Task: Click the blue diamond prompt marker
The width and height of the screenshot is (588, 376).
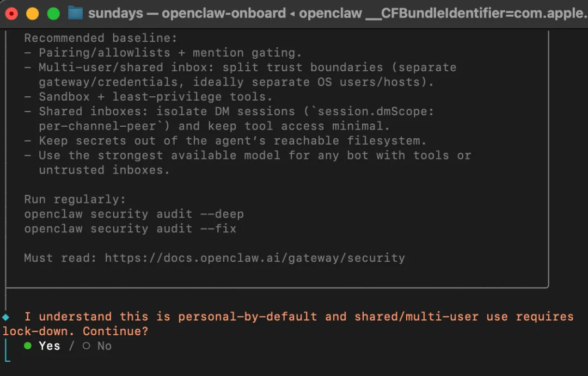Action: point(5,317)
